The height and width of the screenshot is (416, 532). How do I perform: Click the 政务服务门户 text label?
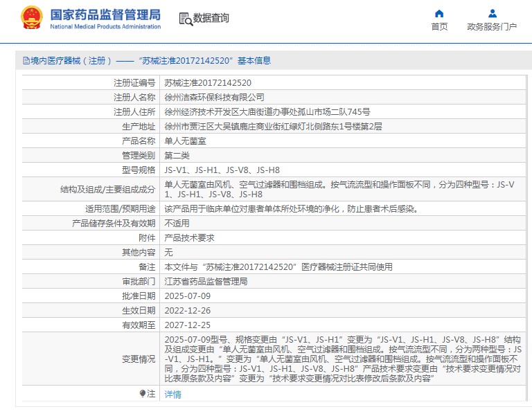click(x=492, y=26)
